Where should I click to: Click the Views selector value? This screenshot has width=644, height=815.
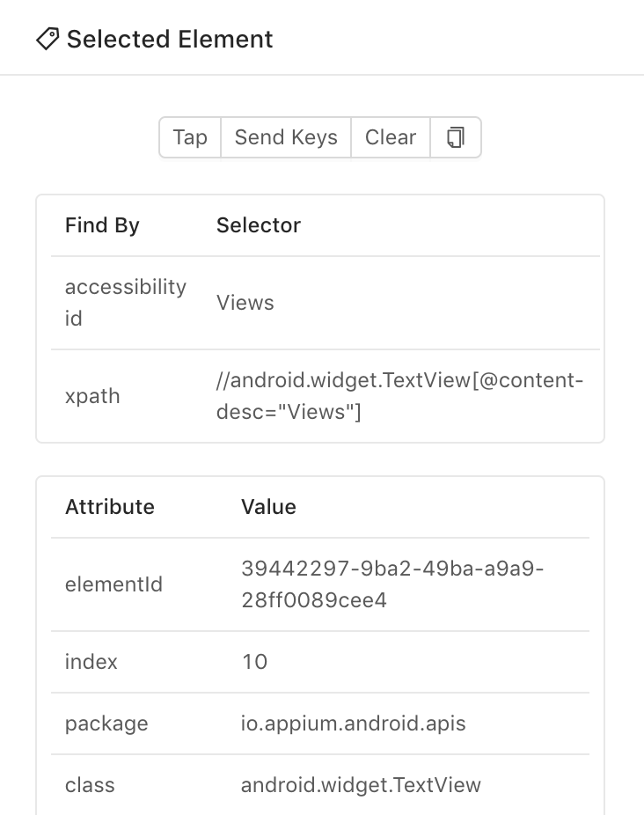pyautogui.click(x=245, y=303)
